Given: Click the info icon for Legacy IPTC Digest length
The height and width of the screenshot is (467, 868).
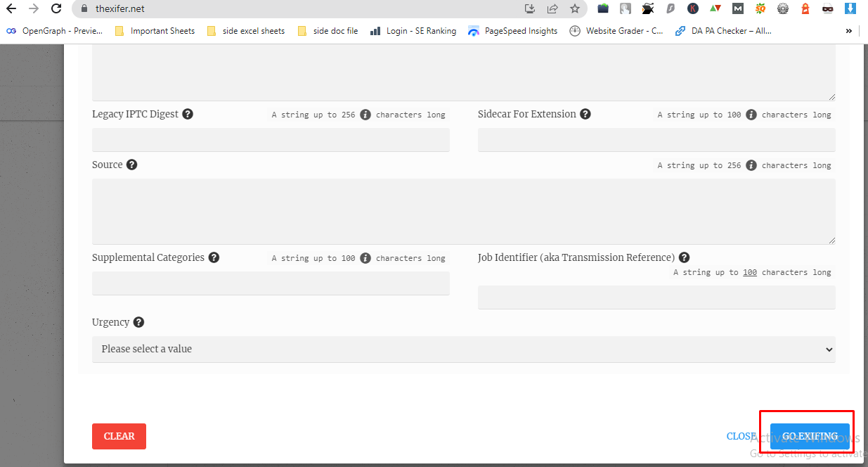Looking at the screenshot, I should click(x=365, y=115).
